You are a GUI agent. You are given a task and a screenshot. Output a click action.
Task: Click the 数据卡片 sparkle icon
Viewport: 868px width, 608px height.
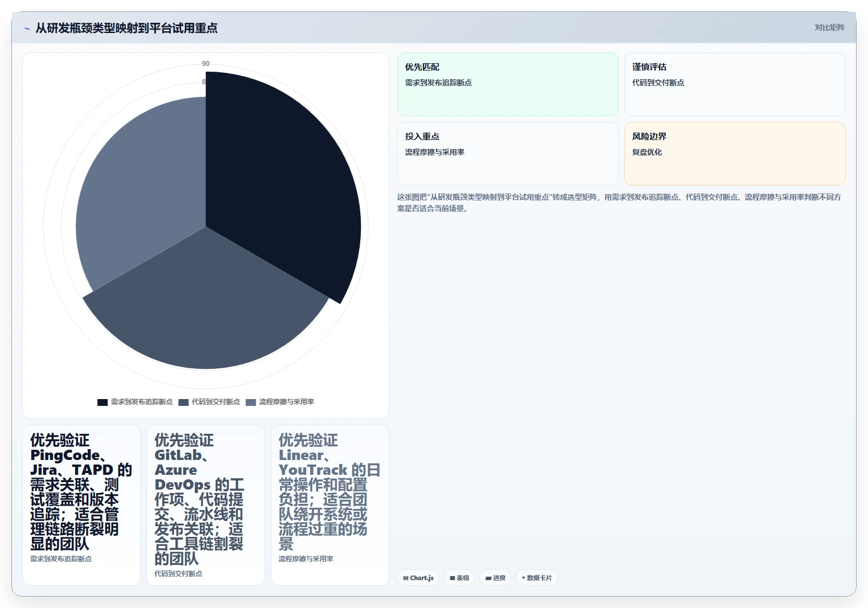click(x=524, y=578)
